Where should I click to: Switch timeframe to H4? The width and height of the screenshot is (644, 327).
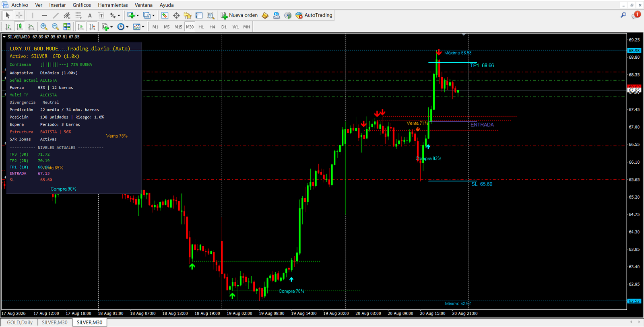click(213, 27)
